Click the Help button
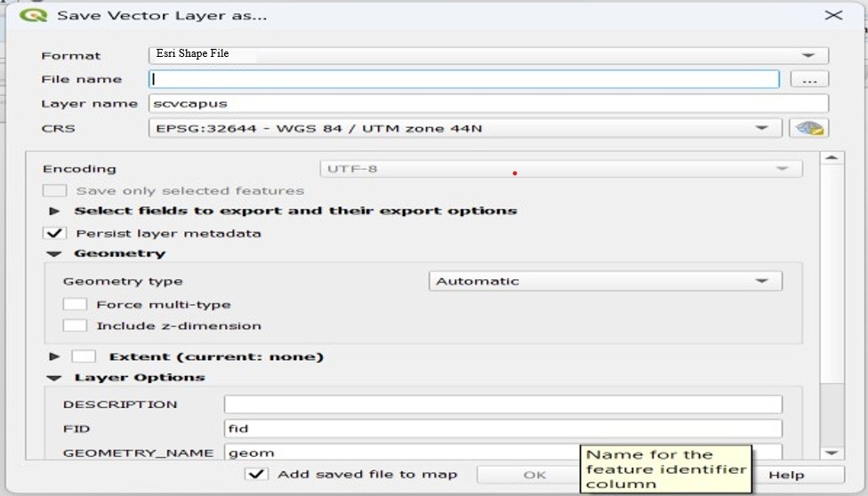The height and width of the screenshot is (496, 868). tap(786, 475)
